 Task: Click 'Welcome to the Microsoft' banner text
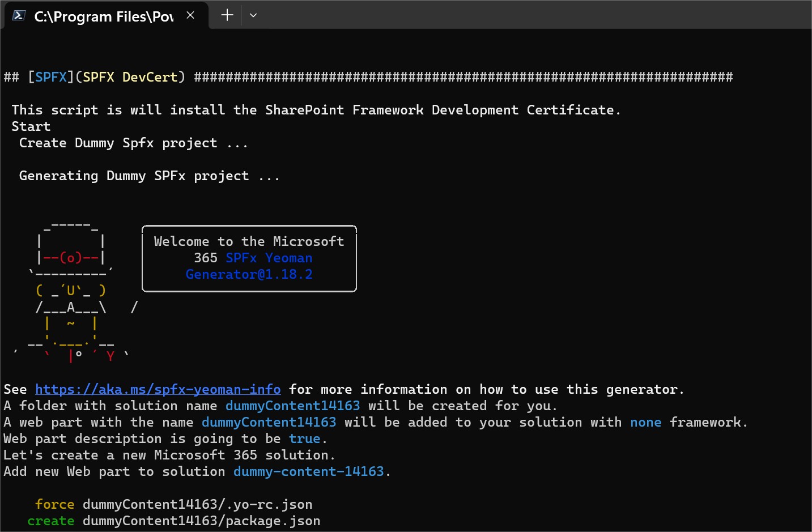point(249,241)
